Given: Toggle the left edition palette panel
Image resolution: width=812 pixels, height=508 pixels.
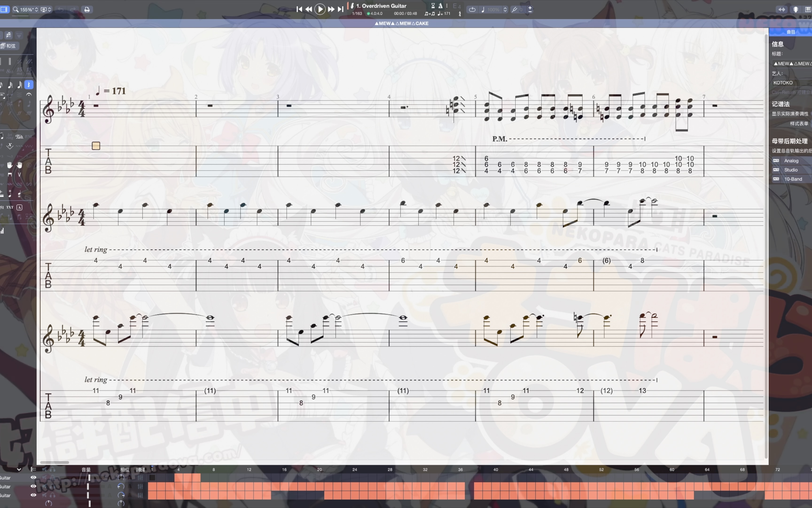Looking at the screenshot, I should pyautogui.click(x=4, y=9).
